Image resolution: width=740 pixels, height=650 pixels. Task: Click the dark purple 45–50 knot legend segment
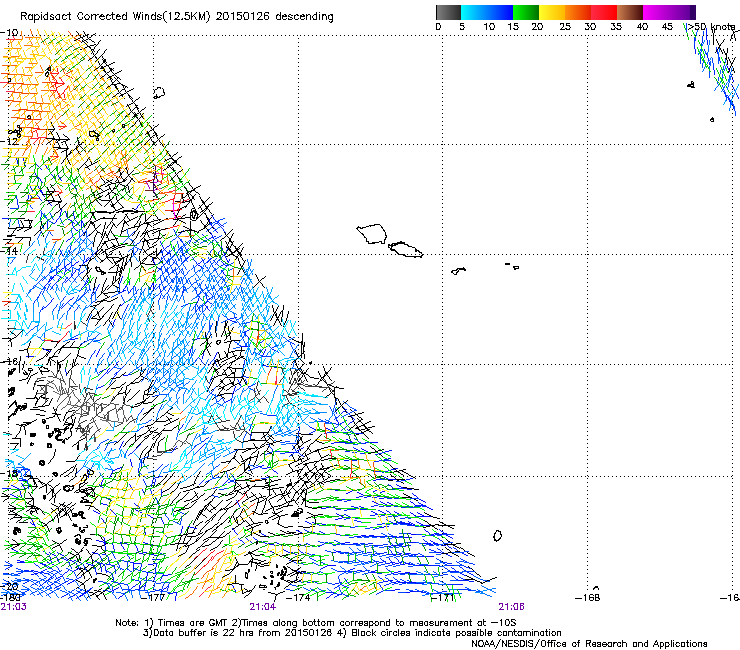(682, 12)
